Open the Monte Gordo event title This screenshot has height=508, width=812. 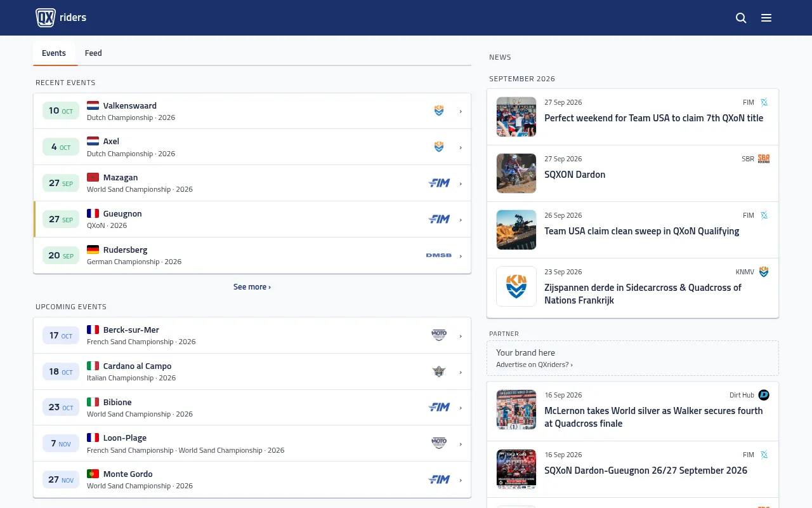point(128,474)
